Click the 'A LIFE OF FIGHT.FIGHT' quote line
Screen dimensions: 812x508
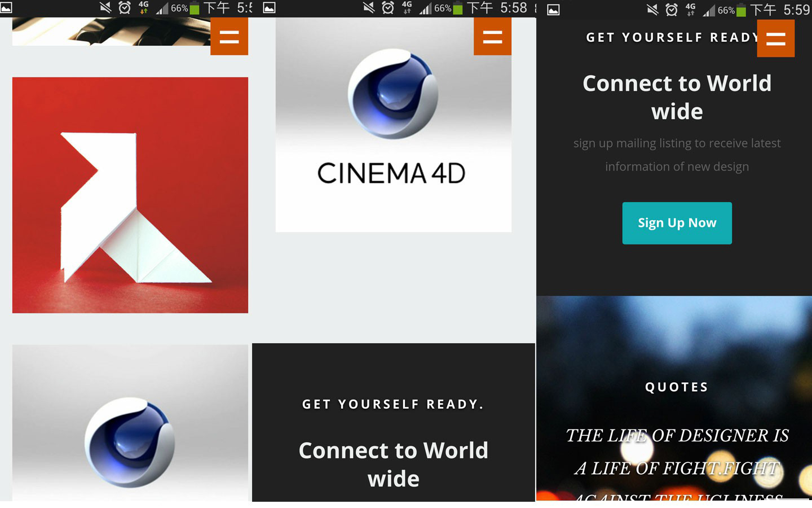click(x=677, y=468)
